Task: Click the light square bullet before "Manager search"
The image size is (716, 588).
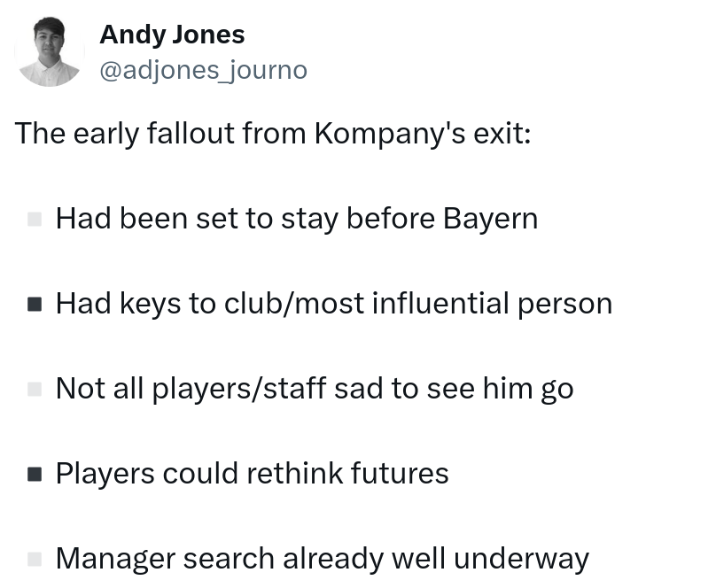Action: pos(35,559)
